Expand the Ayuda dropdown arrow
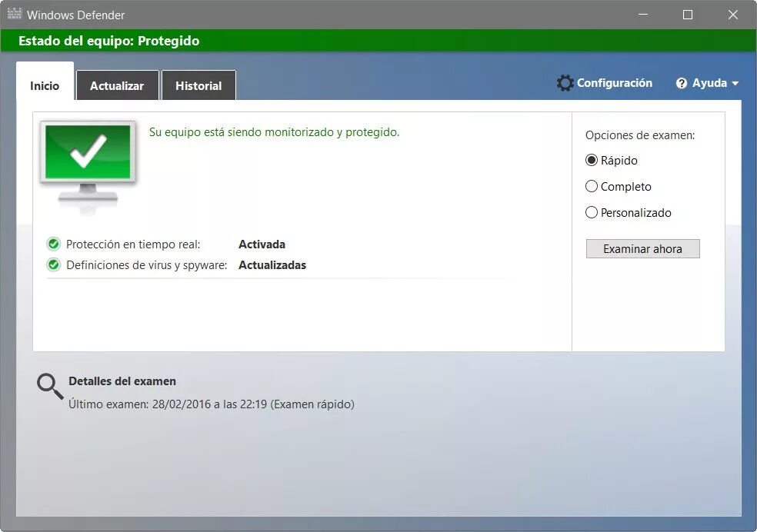This screenshot has width=757, height=532. pyautogui.click(x=735, y=84)
